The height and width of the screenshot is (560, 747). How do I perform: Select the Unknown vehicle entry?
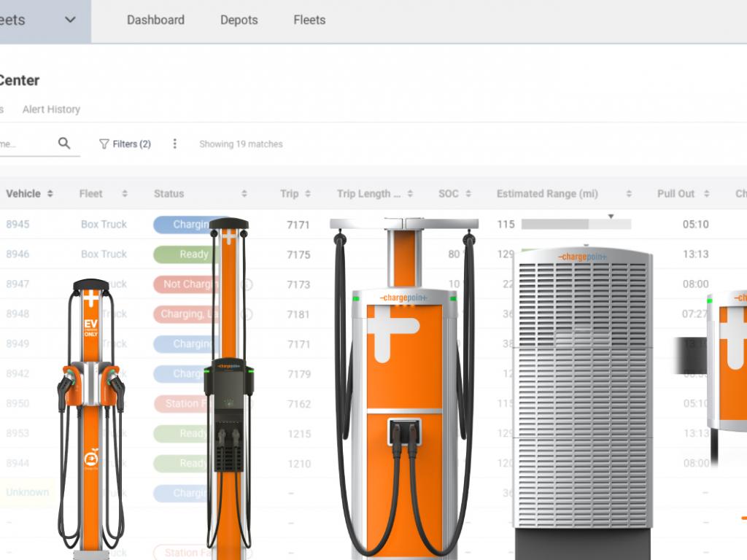coord(28,492)
